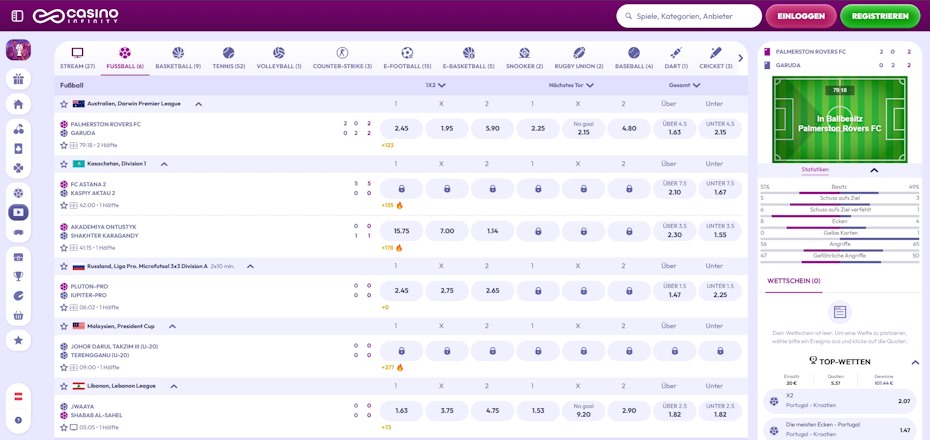
Task: Change language via Austrian flag icon
Action: pos(18,397)
